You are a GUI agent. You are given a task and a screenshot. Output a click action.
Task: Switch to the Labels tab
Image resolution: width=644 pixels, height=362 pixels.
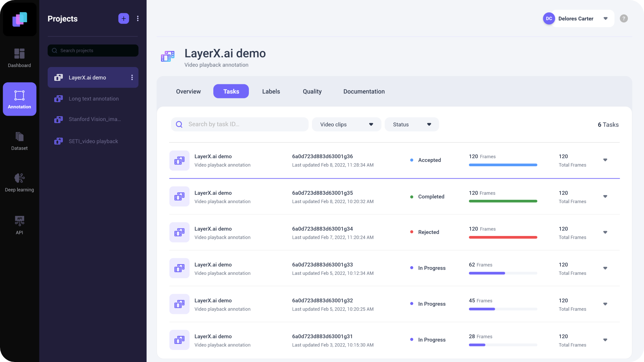(x=271, y=92)
